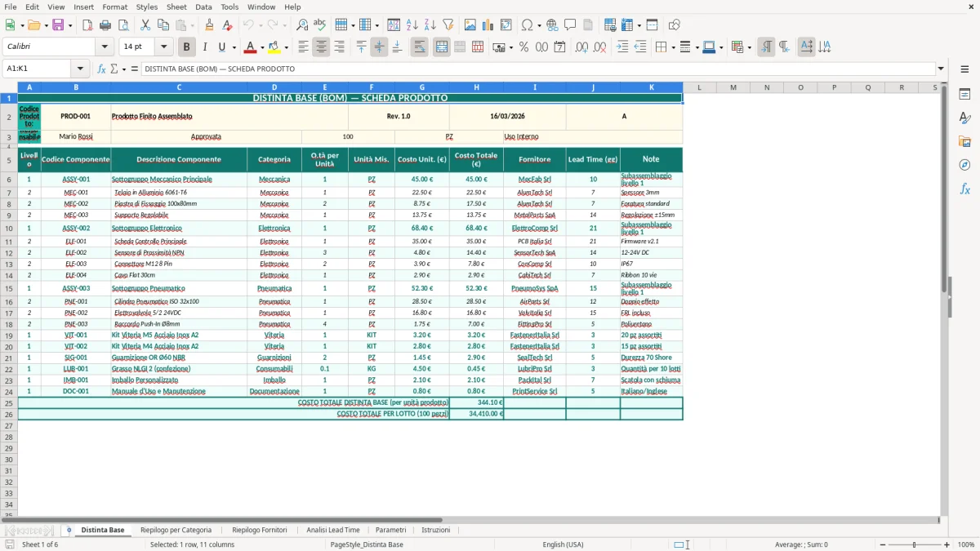Viewport: 980px width, 551px height.
Task: Open the Font Size dropdown arrow
Action: point(164,47)
